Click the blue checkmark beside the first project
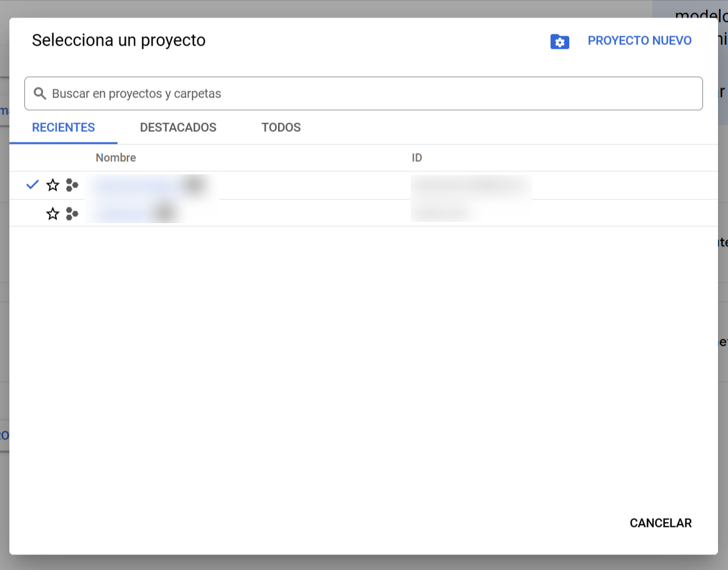Image resolution: width=728 pixels, height=570 pixels. pos(32,185)
